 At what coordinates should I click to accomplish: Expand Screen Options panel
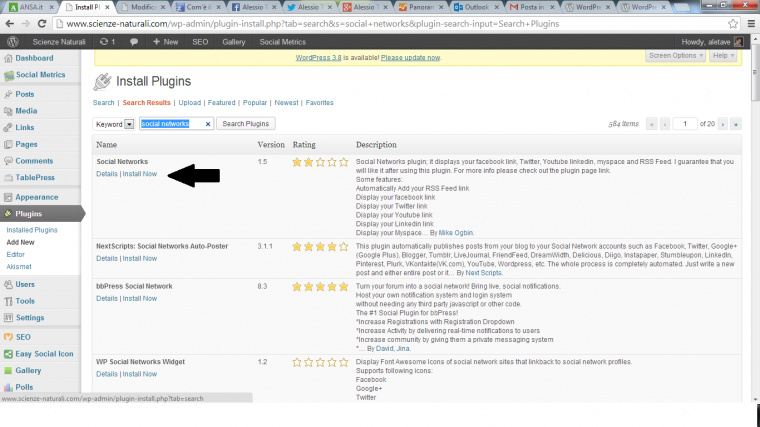click(675, 56)
